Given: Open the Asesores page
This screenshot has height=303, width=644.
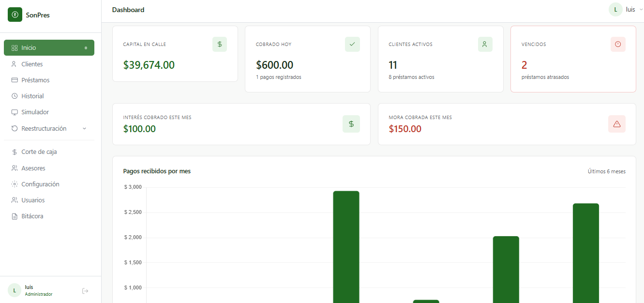Looking at the screenshot, I should coord(49,168).
